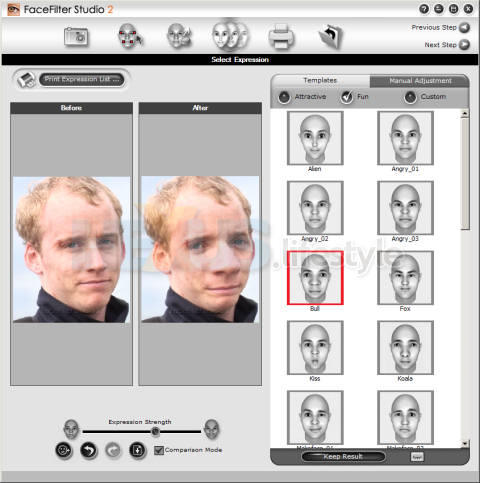Viewport: 480px width, 483px height.
Task: Open the import photo camera icon
Action: 76,36
